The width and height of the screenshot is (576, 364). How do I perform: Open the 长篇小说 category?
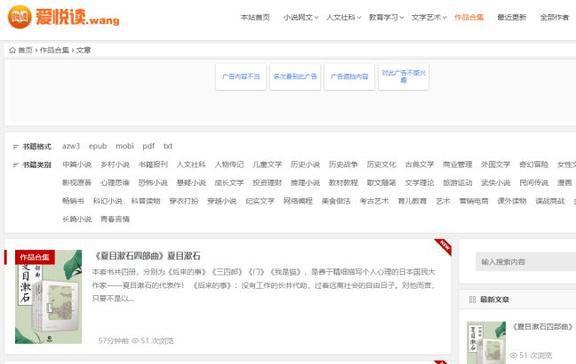click(x=77, y=219)
